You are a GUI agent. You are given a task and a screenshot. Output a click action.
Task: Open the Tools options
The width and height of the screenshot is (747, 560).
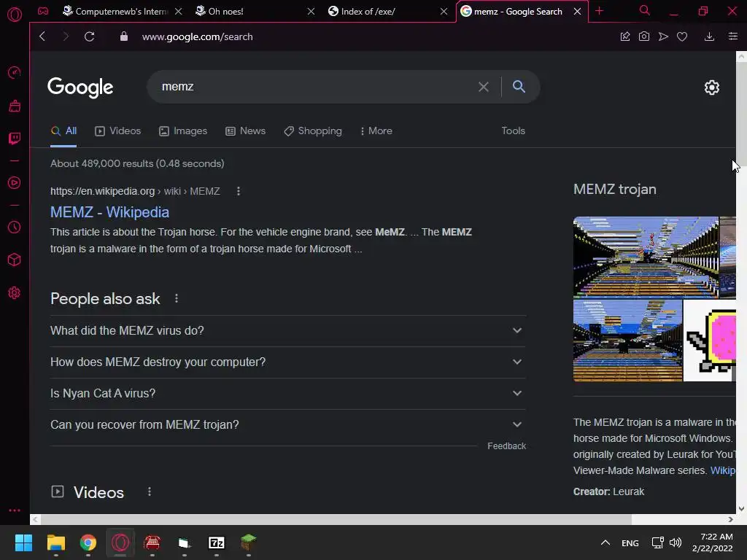coord(513,131)
